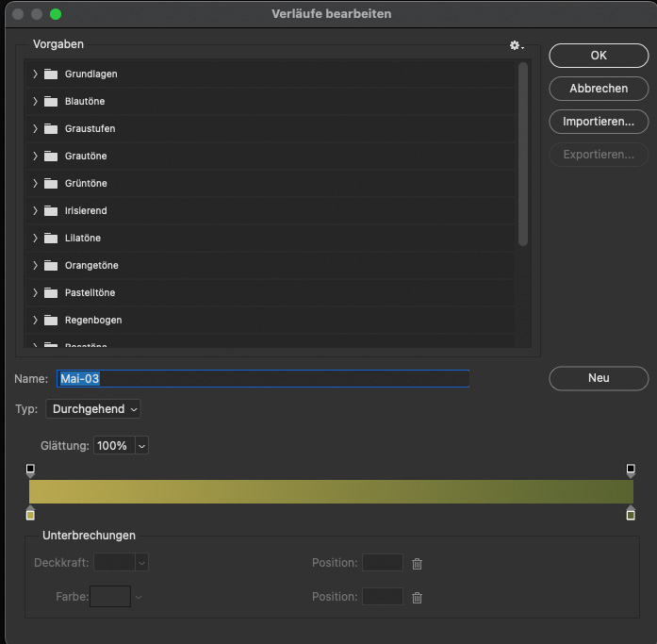Expand the Grautöne preset group

click(35, 157)
